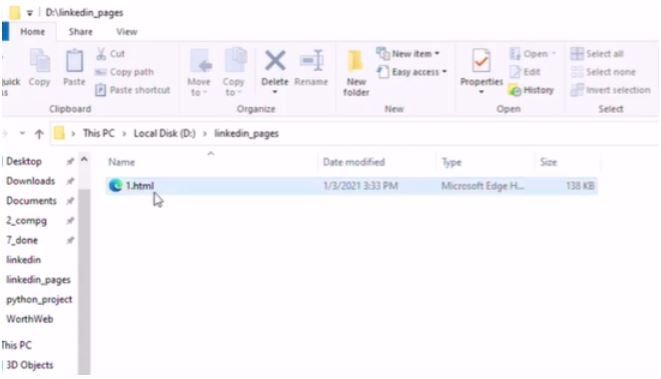661x379 pixels.
Task: Click Local Disk (D:) in address bar
Action: (x=164, y=134)
